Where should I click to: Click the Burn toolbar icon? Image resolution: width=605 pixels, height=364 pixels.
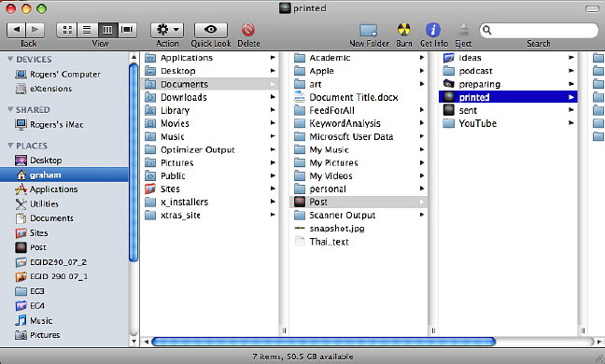pos(403,30)
